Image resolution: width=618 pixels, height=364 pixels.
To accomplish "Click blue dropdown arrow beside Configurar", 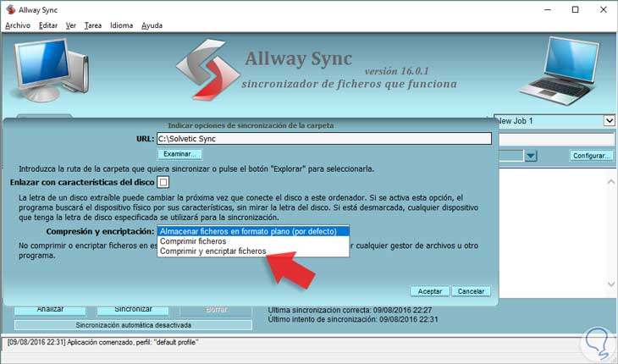I will tap(531, 156).
